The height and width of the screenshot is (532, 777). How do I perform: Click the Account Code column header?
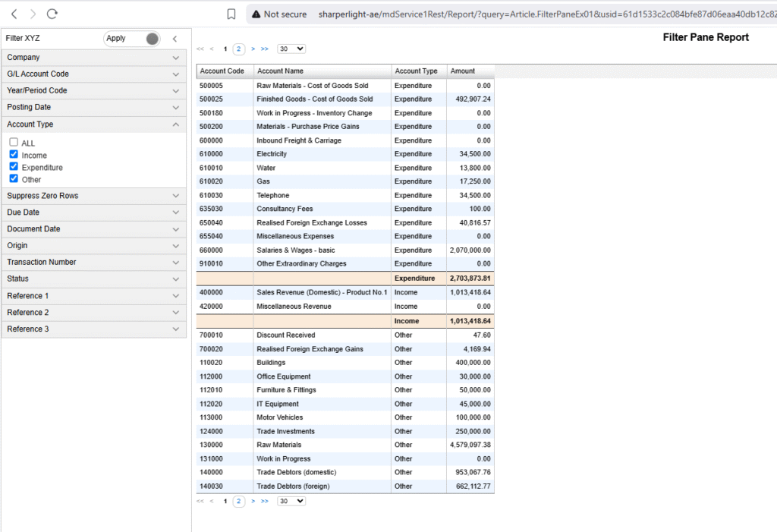pos(225,71)
